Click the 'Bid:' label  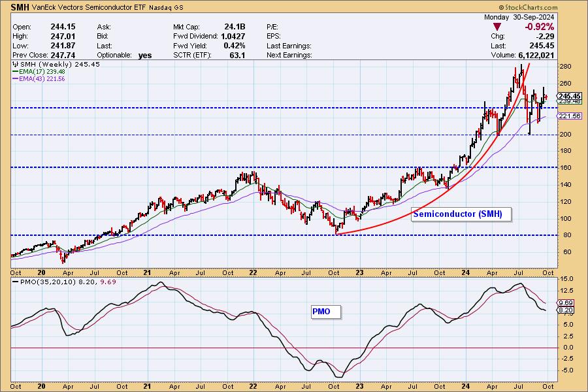click(x=103, y=36)
